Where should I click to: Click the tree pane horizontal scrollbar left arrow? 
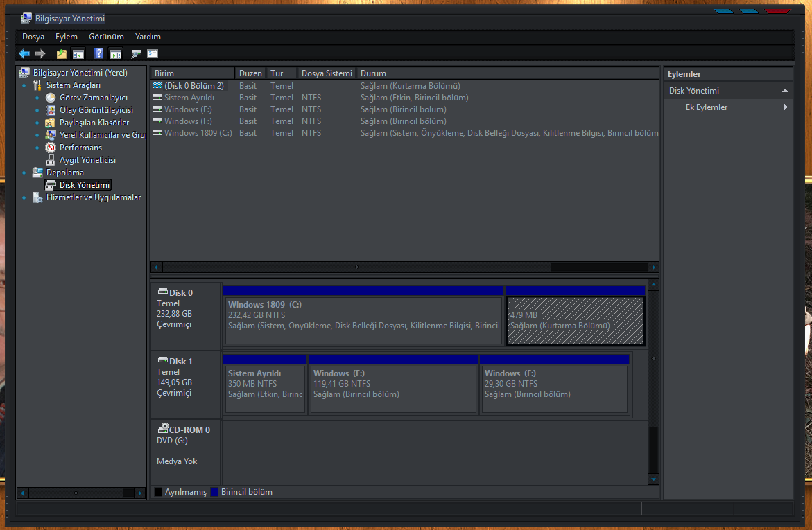coord(22,493)
